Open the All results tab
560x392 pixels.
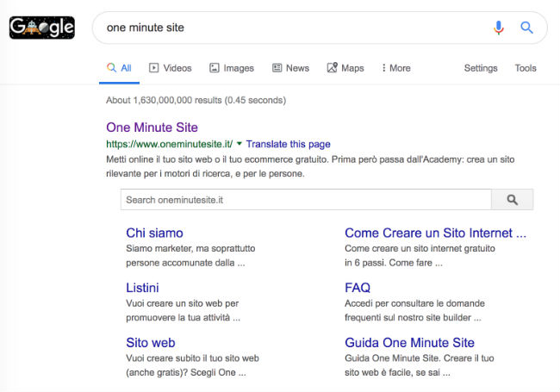pos(119,68)
